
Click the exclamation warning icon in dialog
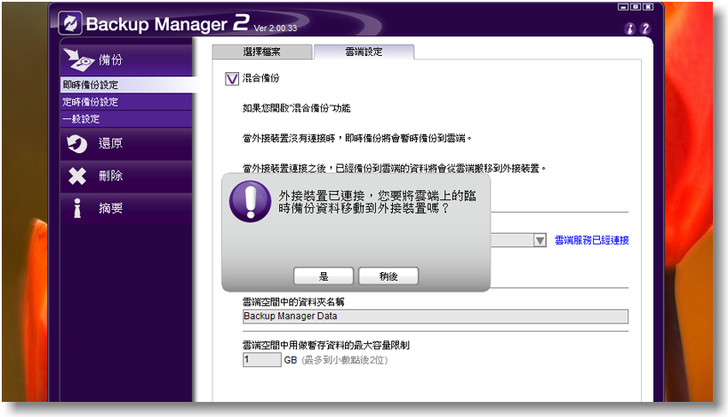[x=250, y=201]
